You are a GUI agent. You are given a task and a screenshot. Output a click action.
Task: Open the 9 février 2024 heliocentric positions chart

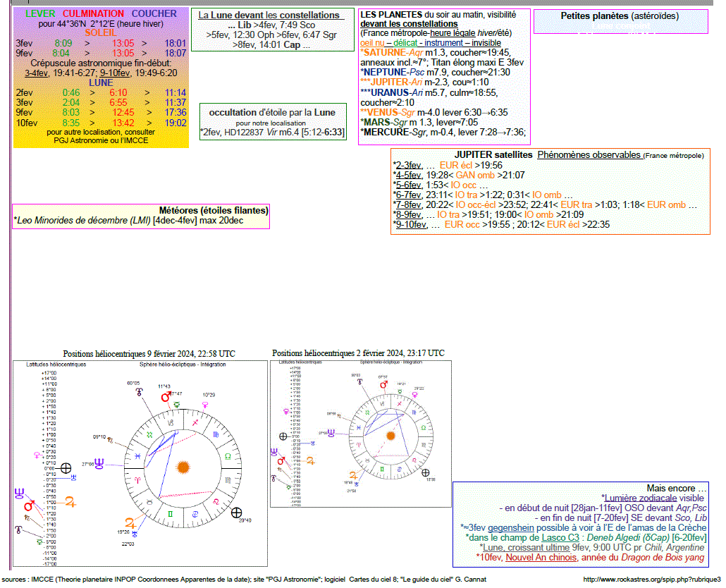pos(140,463)
